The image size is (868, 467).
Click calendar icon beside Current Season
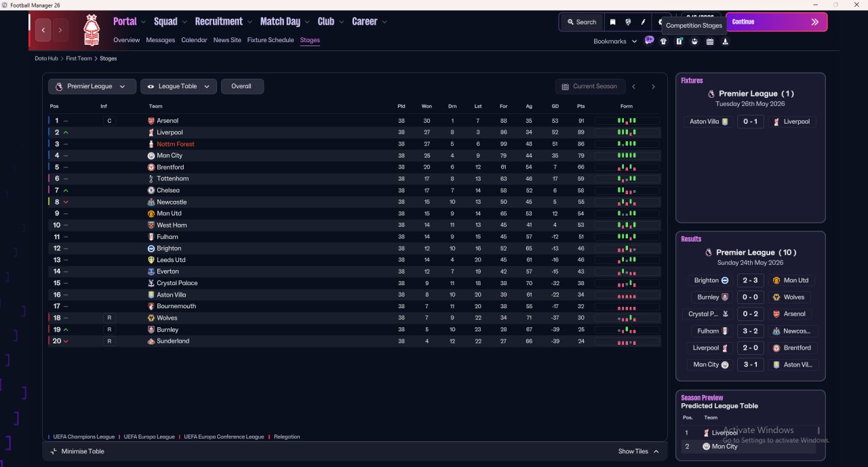(565, 86)
